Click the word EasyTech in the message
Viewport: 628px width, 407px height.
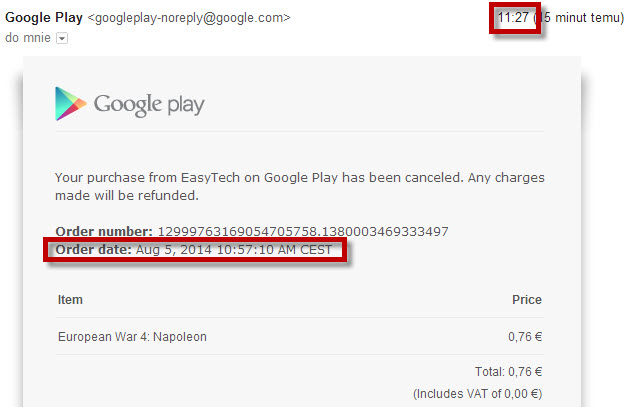(x=210, y=177)
